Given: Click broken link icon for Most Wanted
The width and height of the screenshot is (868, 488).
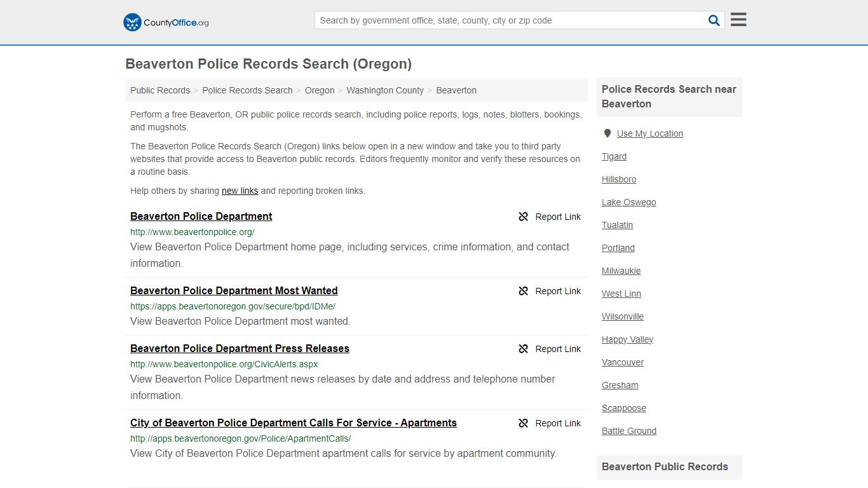Looking at the screenshot, I should coord(524,291).
